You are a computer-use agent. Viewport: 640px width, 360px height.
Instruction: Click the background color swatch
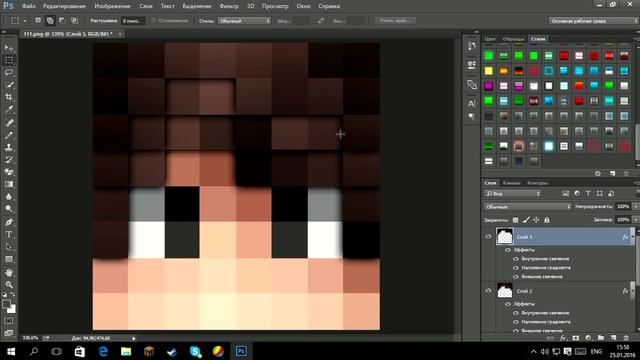11,309
